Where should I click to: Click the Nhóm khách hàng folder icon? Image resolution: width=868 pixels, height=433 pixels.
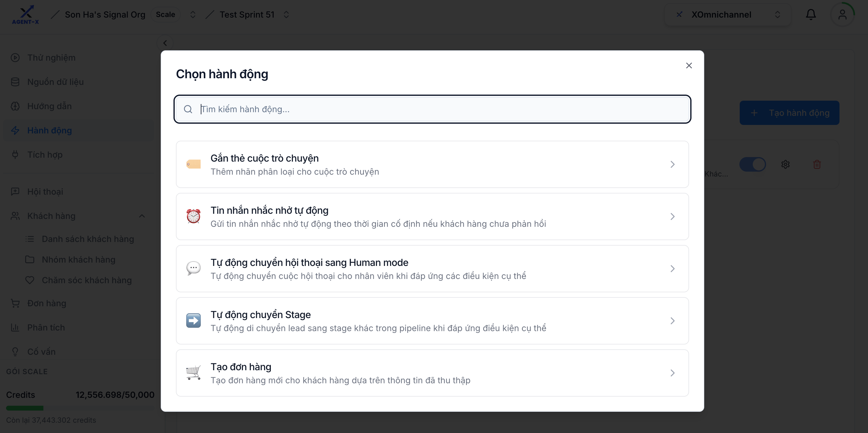click(30, 260)
